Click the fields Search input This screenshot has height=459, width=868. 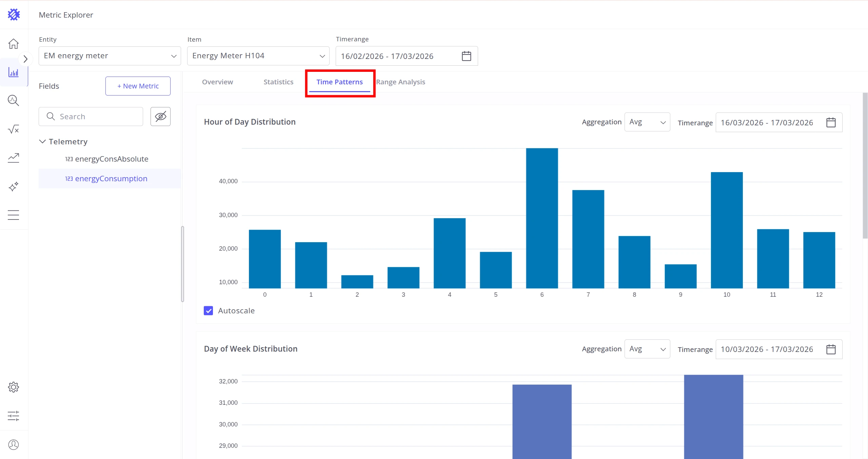(x=91, y=117)
